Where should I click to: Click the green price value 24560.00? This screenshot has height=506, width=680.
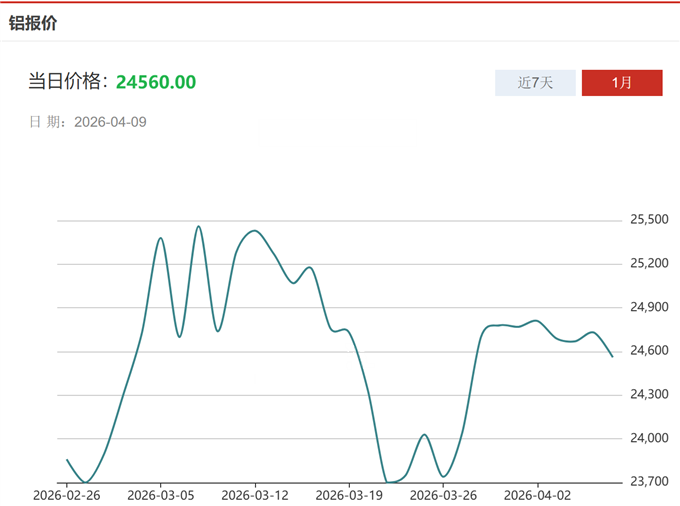pos(156,82)
